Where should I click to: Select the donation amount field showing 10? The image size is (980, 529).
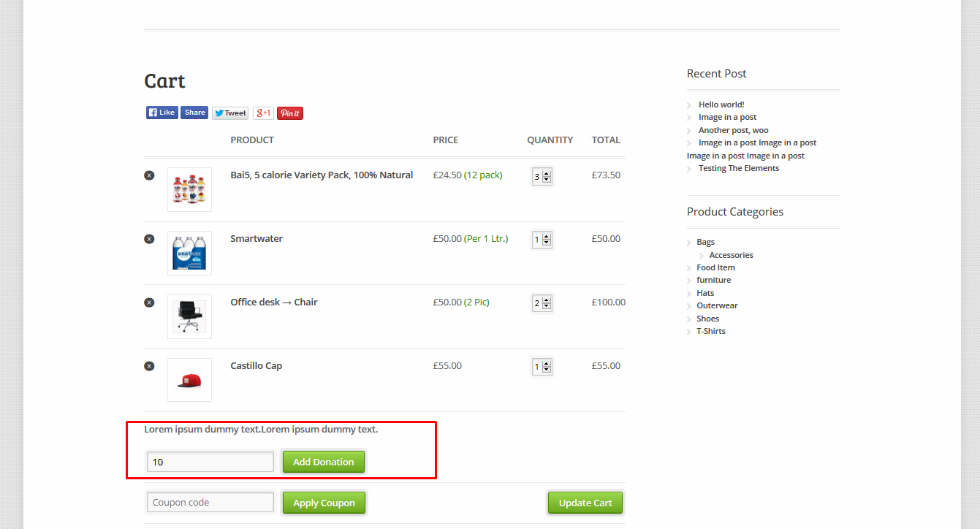click(210, 461)
